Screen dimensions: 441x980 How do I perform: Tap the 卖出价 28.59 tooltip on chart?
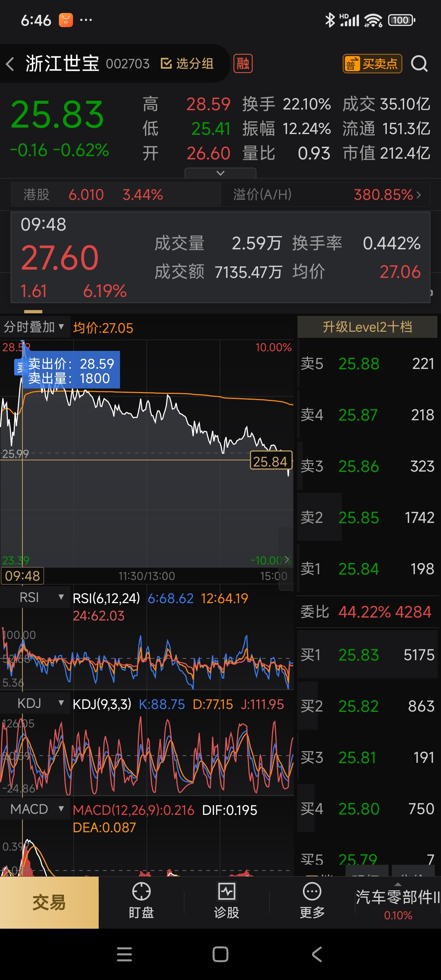(x=71, y=370)
